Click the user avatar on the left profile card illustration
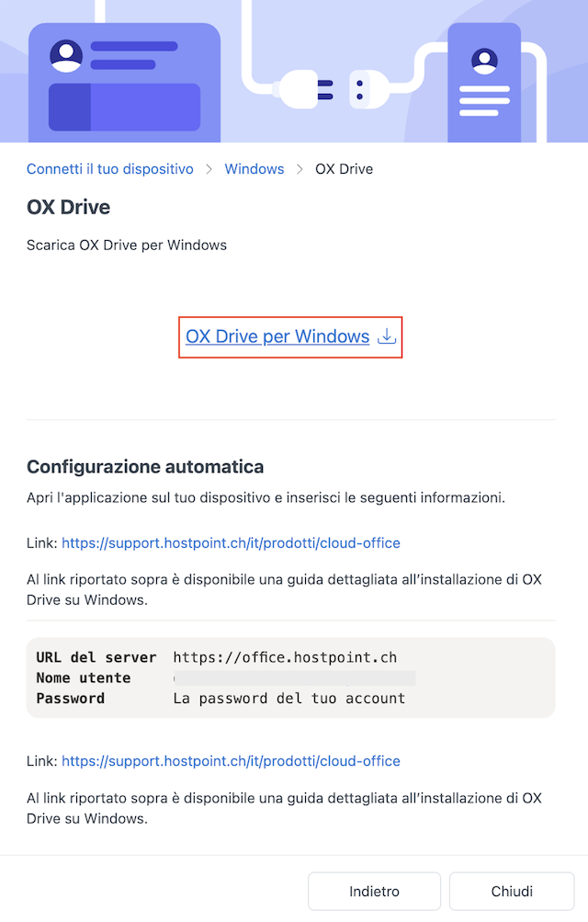The height and width of the screenshot is (922, 588). [66, 56]
